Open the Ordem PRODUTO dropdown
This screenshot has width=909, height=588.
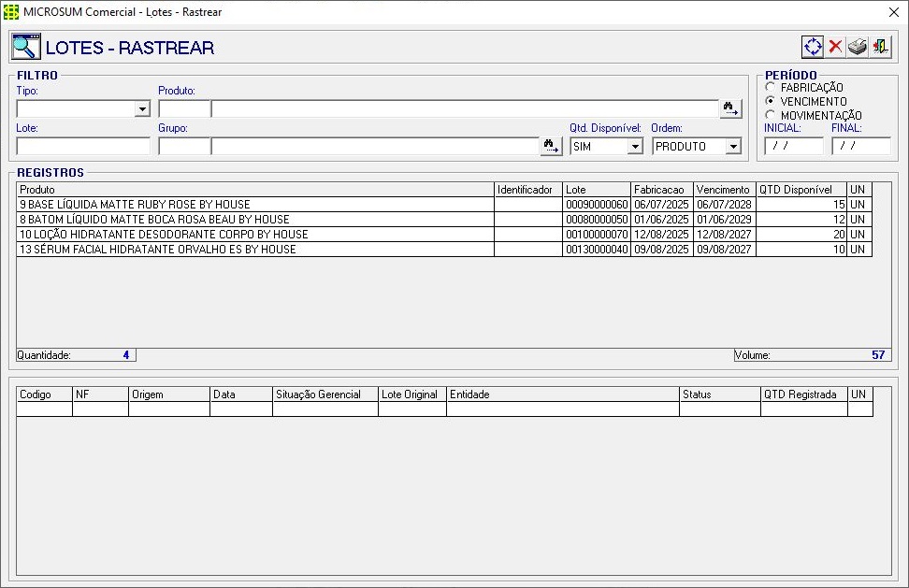click(x=733, y=147)
